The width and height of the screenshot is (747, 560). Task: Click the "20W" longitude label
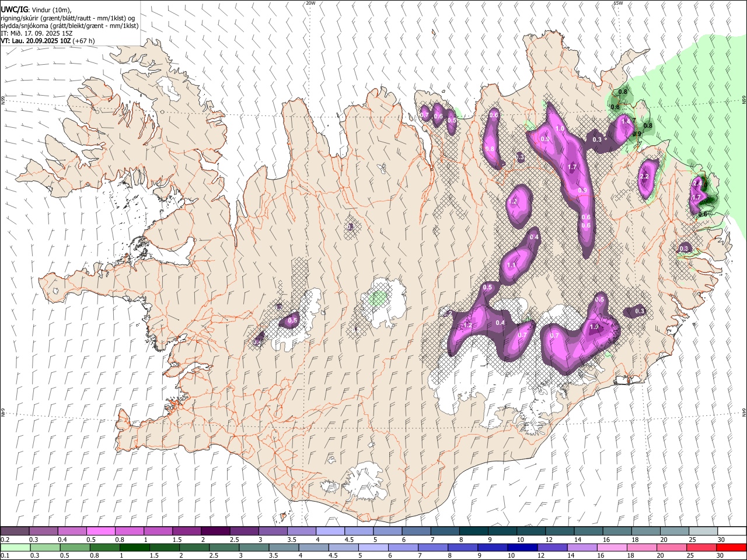click(x=311, y=3)
